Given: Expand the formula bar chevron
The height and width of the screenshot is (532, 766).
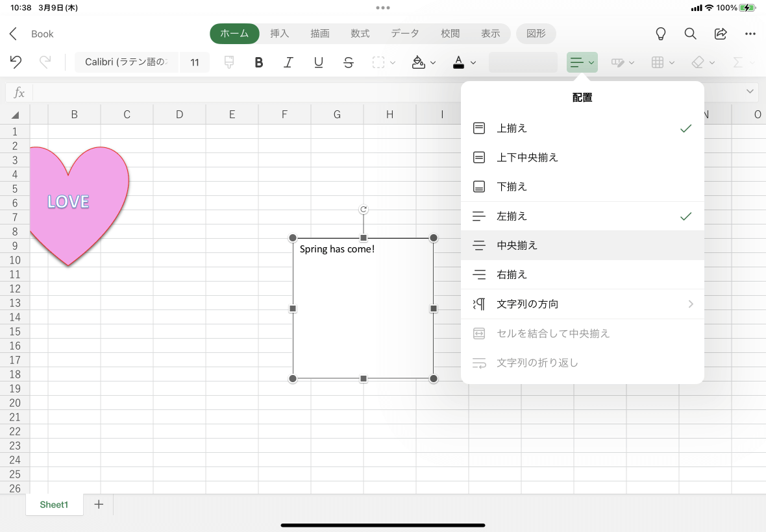Looking at the screenshot, I should 750,91.
